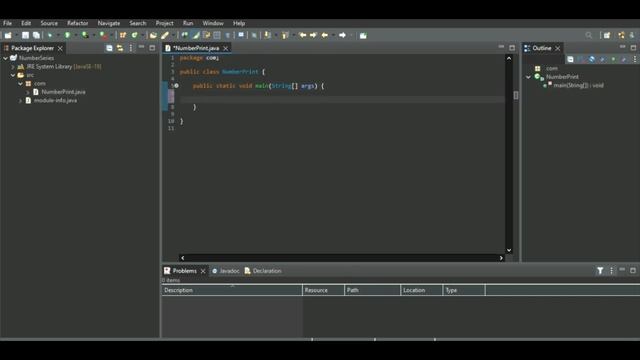The height and width of the screenshot is (360, 640).
Task: Click the Search flashlight toolbar icon
Action: click(165, 36)
